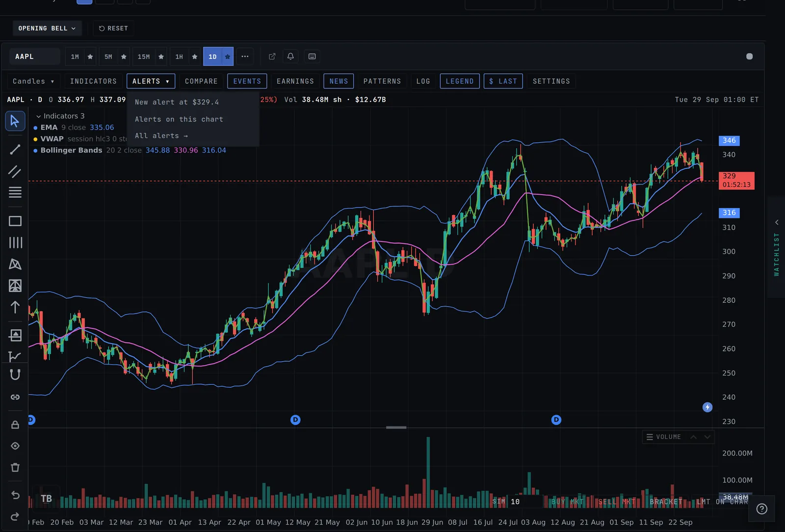Toggle the NEWS overlay
The width and height of the screenshot is (785, 532).
tap(339, 81)
